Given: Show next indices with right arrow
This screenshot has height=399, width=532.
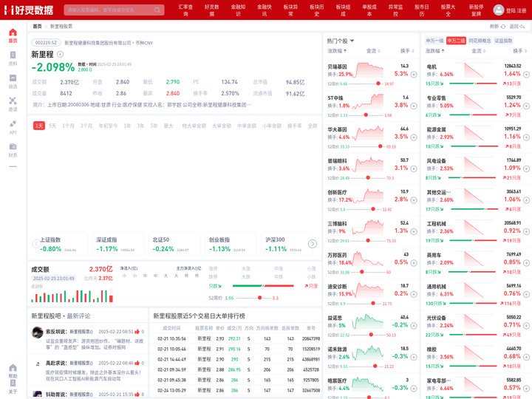Looking at the screenshot, I should tap(312, 244).
